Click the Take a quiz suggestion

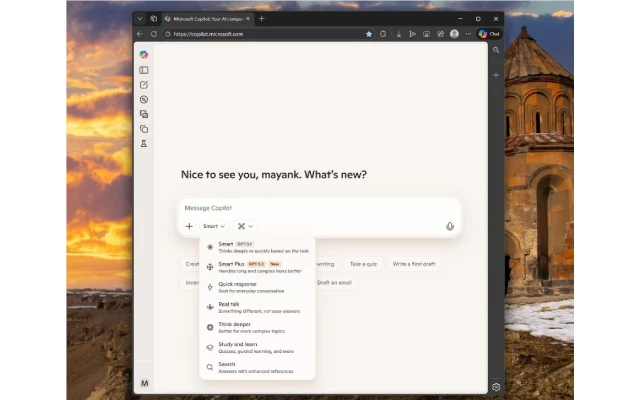click(x=361, y=264)
